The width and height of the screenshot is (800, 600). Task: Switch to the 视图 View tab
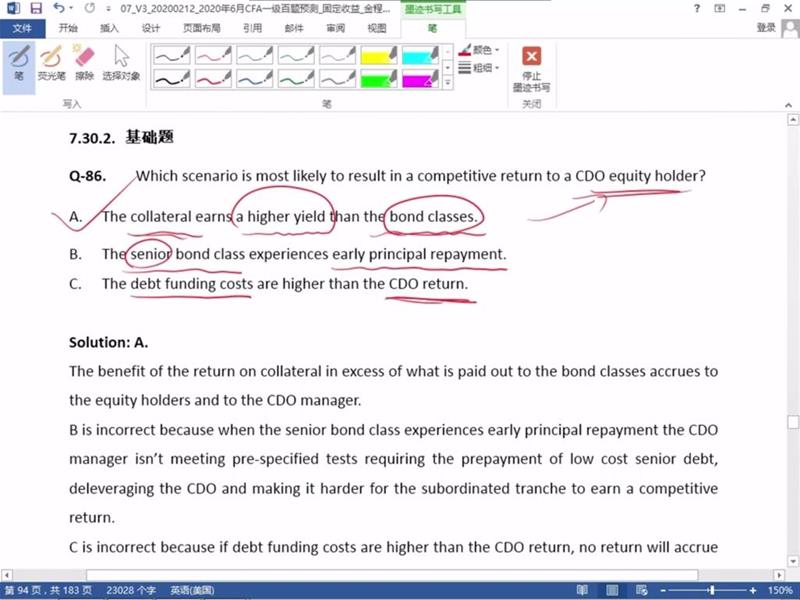377,29
